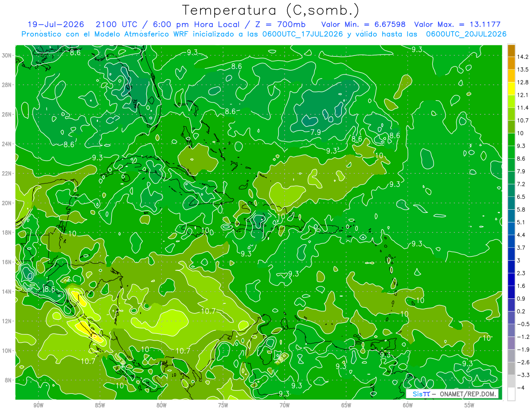Click the ONAMET/REP.DOM. logo box
532x411 pixels.
point(452,394)
